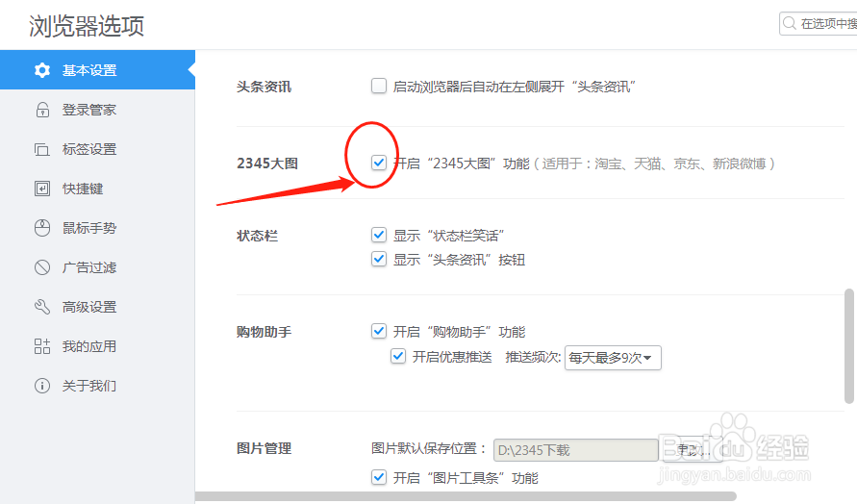Image resolution: width=857 pixels, height=504 pixels.
Task: Click the 购物助手 section heading
Action: [x=264, y=332]
